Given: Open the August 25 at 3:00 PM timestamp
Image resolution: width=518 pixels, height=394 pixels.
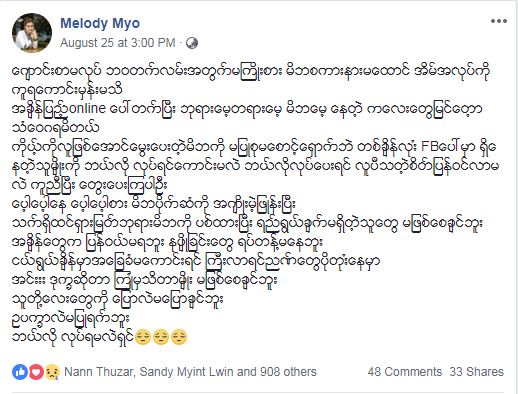Looking at the screenshot, I should (118, 43).
